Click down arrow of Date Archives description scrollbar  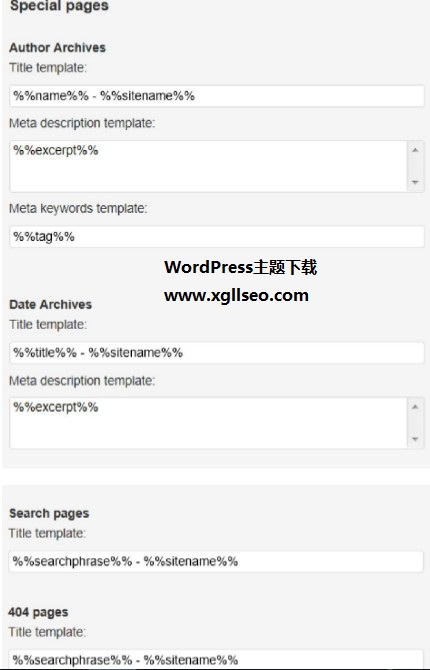pyautogui.click(x=415, y=439)
